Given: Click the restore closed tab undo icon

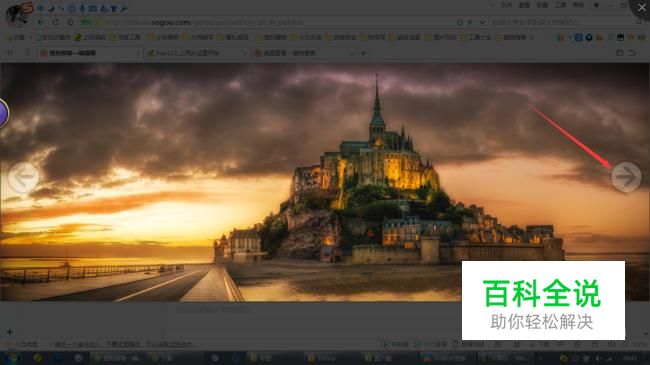Looking at the screenshot, I should [x=632, y=53].
